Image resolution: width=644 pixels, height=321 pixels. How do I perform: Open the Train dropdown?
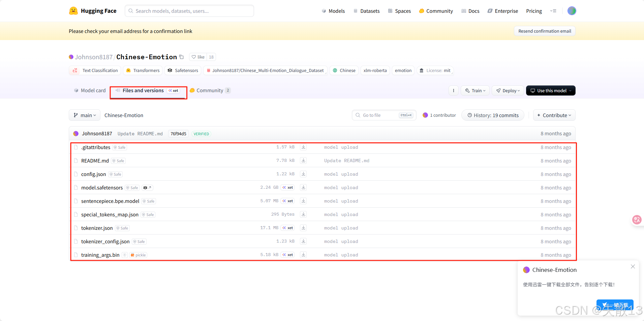(475, 91)
